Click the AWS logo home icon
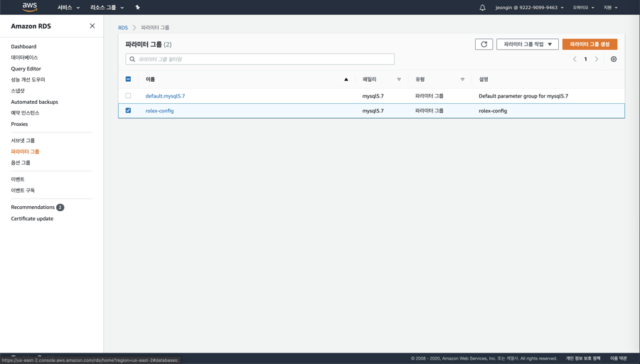The image size is (640, 364). pyautogui.click(x=30, y=7)
